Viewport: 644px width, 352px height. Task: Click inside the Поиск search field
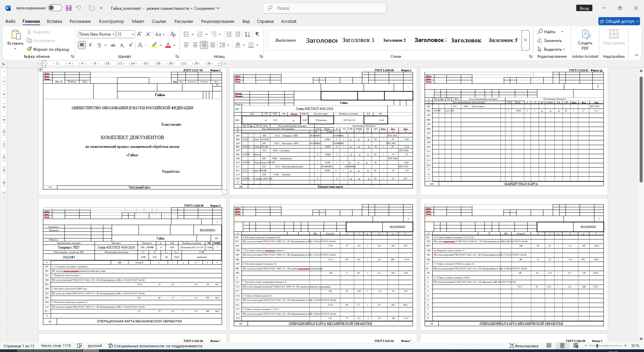[x=324, y=8]
